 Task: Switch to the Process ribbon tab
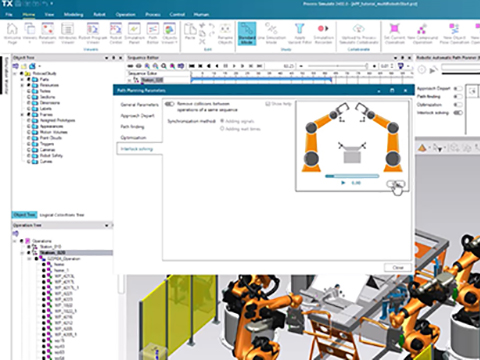tap(153, 14)
